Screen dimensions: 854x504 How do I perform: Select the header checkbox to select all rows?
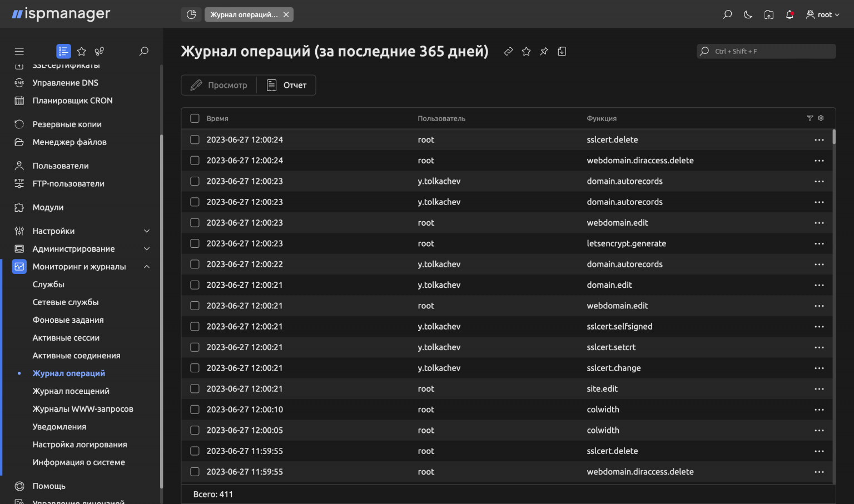point(195,118)
